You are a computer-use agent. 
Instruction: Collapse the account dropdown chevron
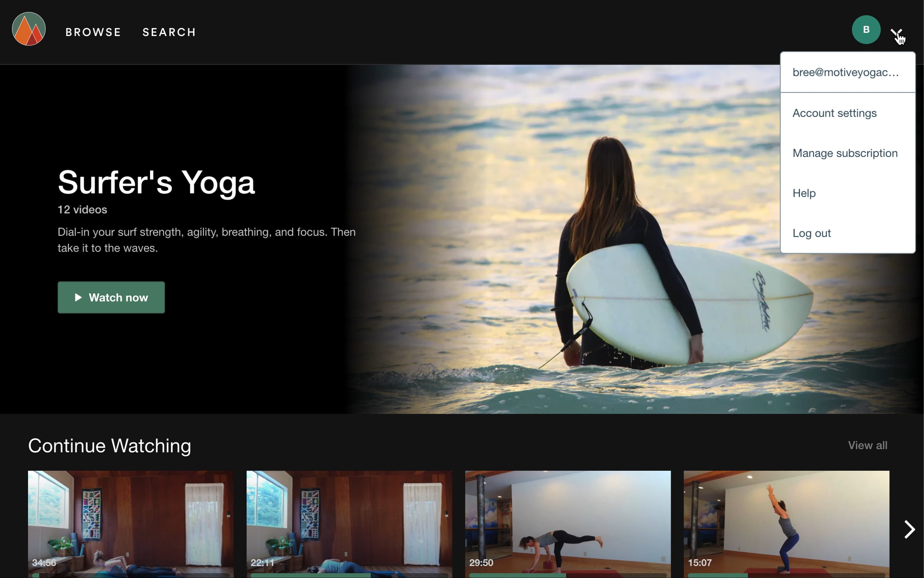tap(896, 32)
